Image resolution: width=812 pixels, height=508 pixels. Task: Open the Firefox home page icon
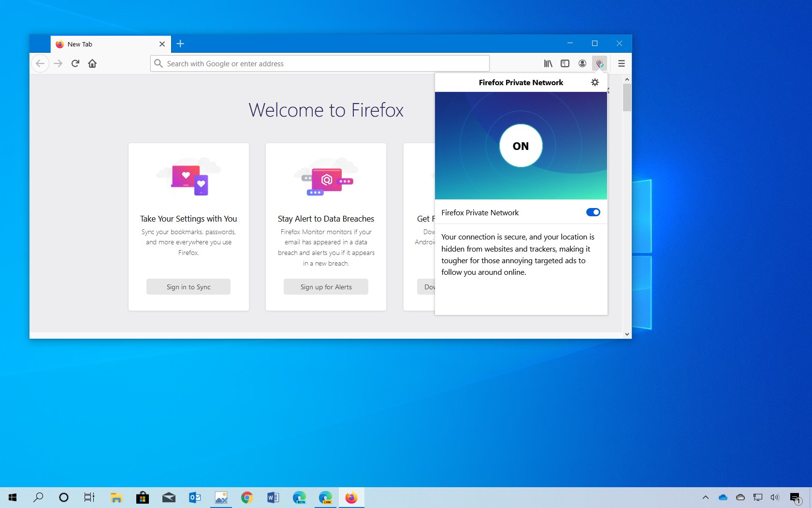click(92, 63)
